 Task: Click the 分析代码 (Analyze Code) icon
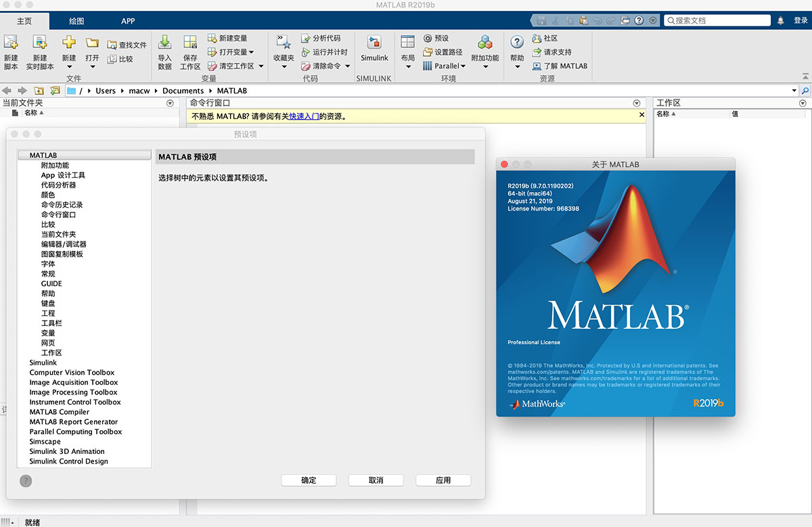coord(305,39)
